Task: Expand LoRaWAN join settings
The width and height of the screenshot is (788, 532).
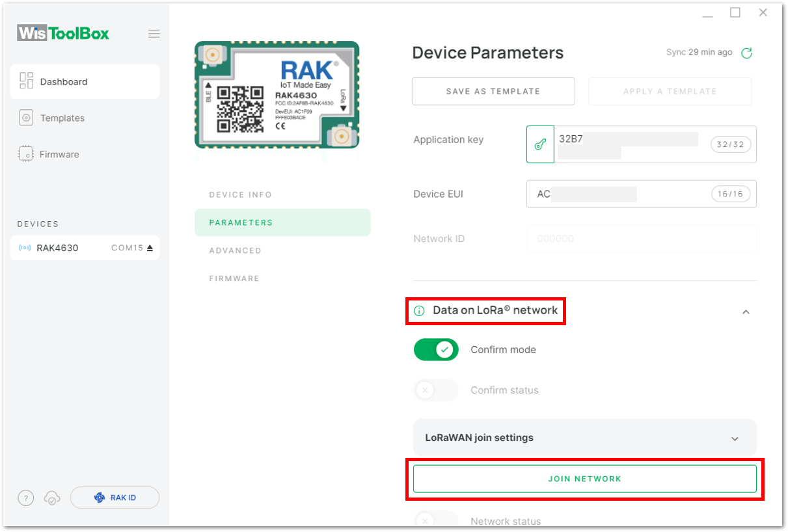Action: 585,438
